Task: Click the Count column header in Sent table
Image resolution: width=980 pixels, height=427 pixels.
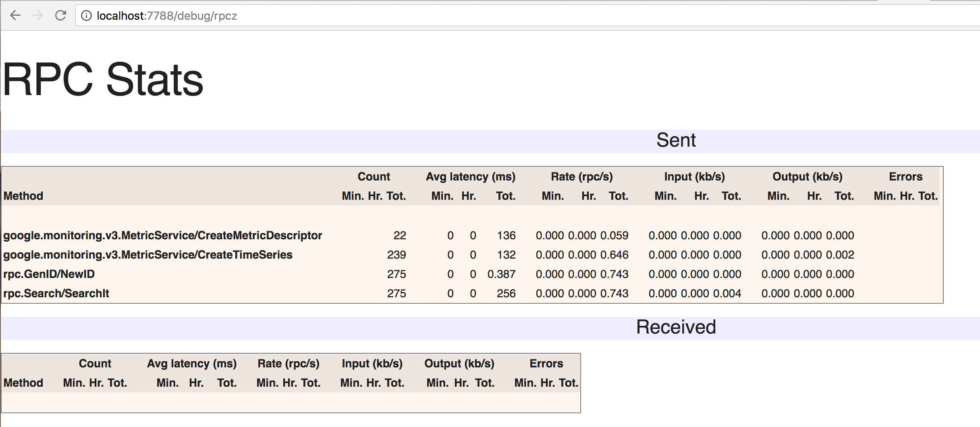Action: point(374,177)
